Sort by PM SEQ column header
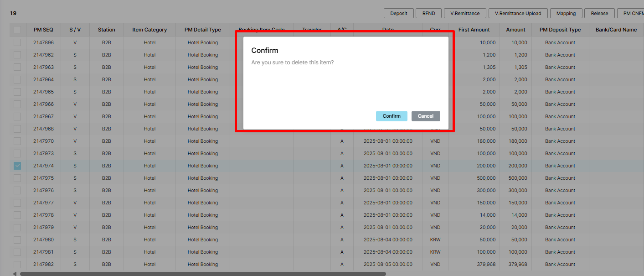Image resolution: width=644 pixels, height=276 pixels. click(x=43, y=30)
